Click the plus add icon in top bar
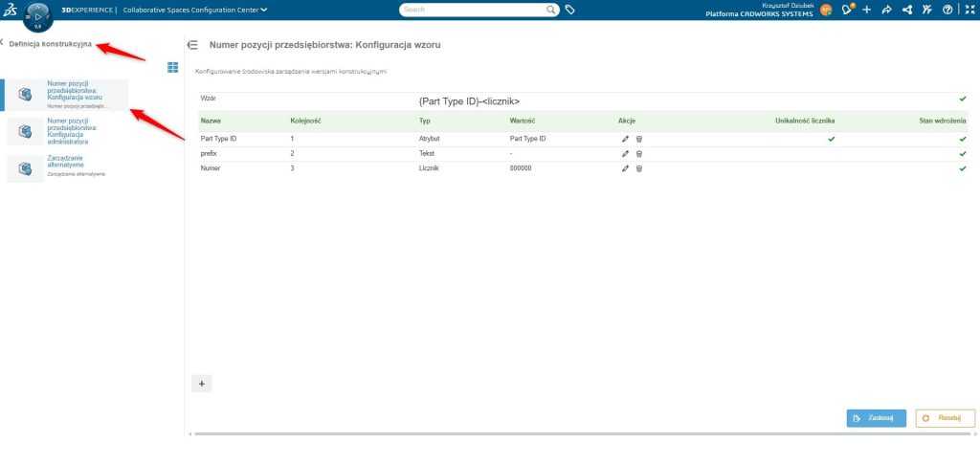 [x=866, y=10]
